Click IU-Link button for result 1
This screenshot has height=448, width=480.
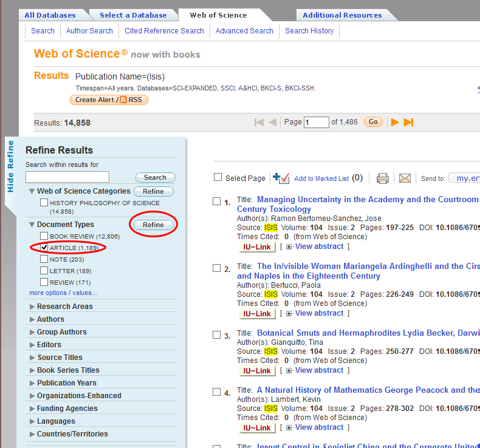(257, 247)
